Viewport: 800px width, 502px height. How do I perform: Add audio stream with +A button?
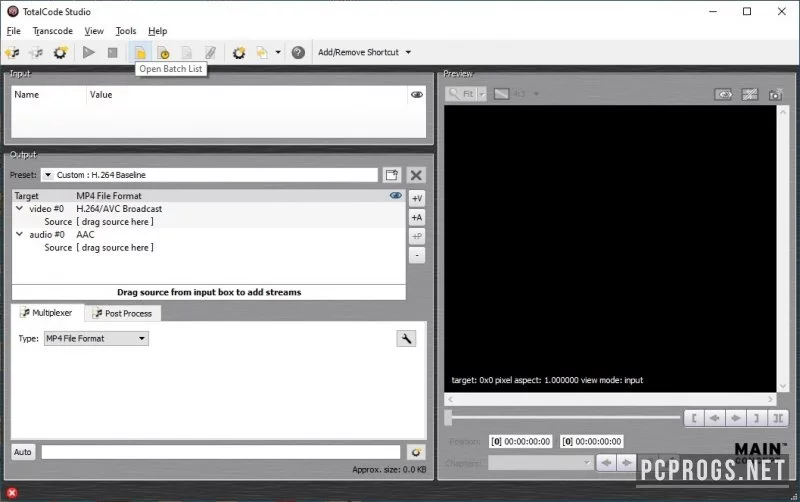[x=417, y=218]
